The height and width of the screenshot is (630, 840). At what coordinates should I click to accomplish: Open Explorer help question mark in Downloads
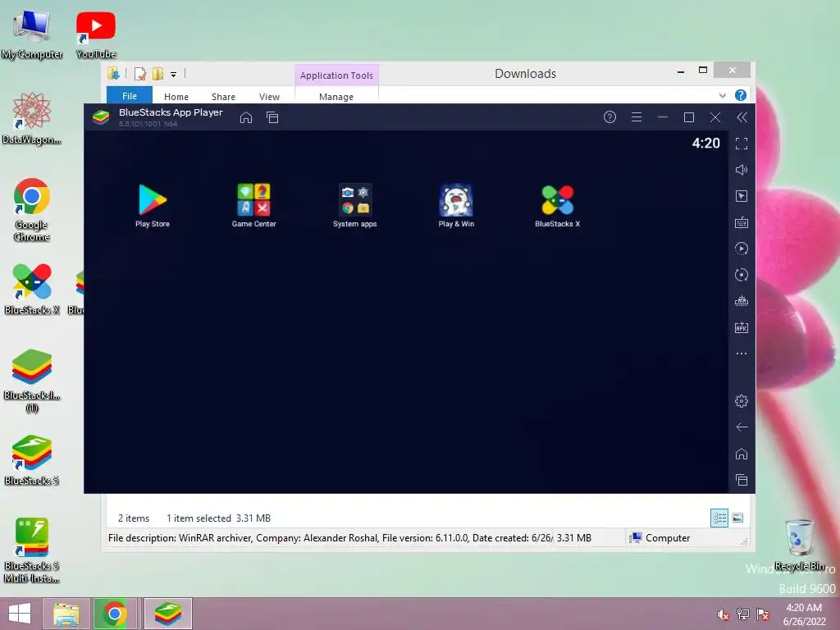pyautogui.click(x=741, y=95)
